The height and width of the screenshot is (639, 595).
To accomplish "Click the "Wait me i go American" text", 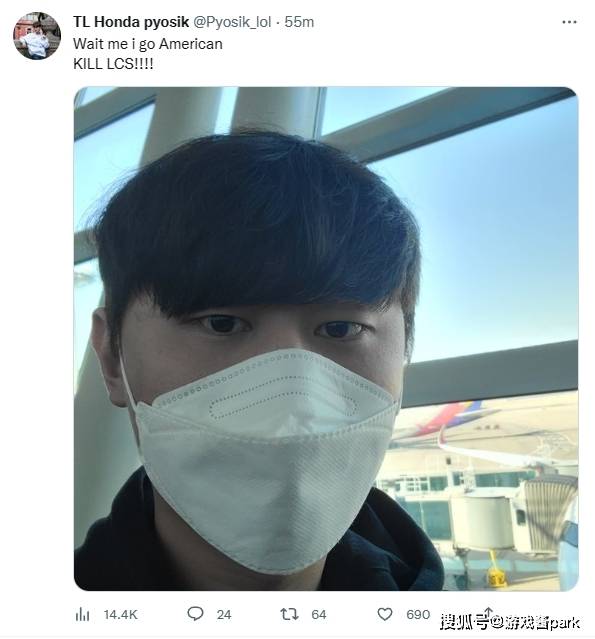I will click(x=148, y=44).
